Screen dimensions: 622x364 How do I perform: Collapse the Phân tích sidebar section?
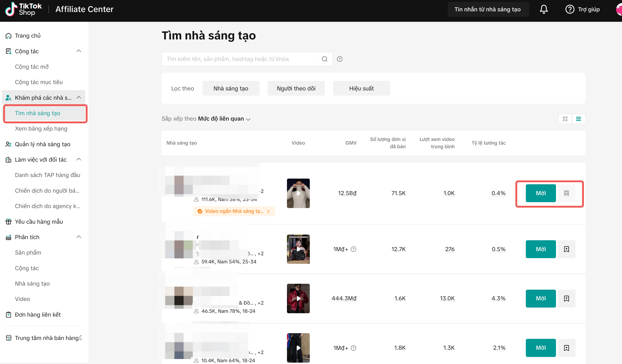[79, 237]
